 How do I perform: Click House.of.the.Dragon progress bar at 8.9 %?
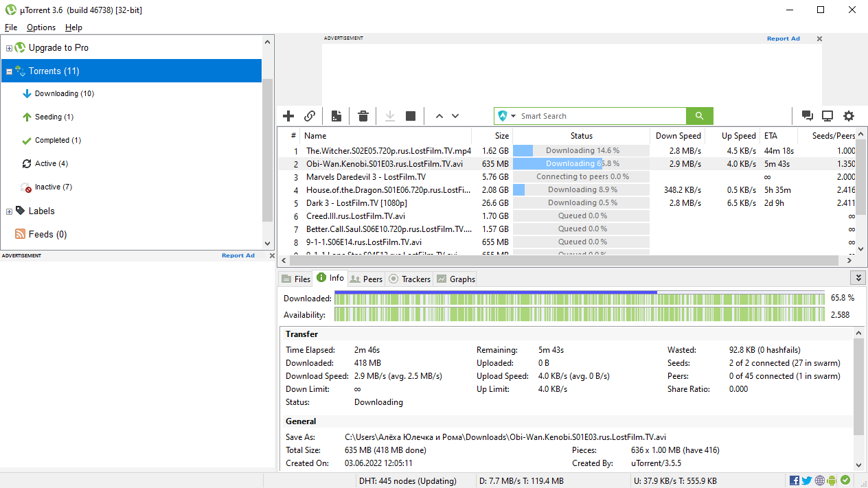[x=582, y=189]
